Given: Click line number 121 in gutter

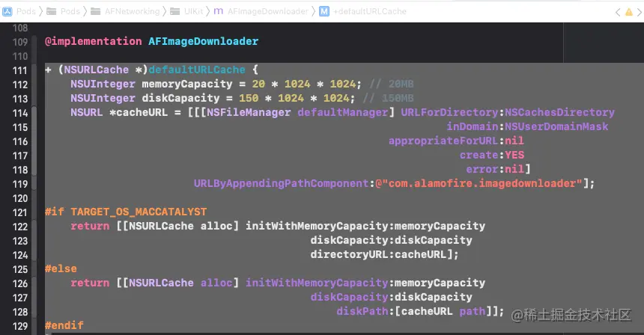Looking at the screenshot, I should pos(19,212).
